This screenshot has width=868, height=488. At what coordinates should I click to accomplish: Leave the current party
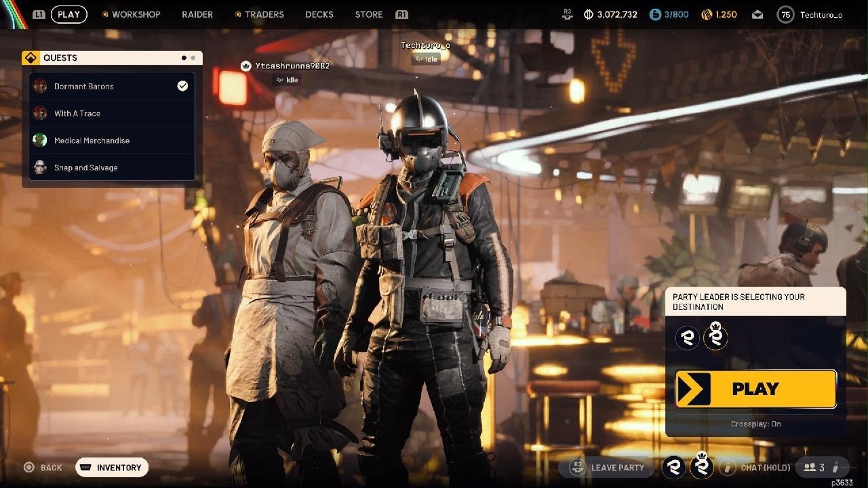coord(606,468)
